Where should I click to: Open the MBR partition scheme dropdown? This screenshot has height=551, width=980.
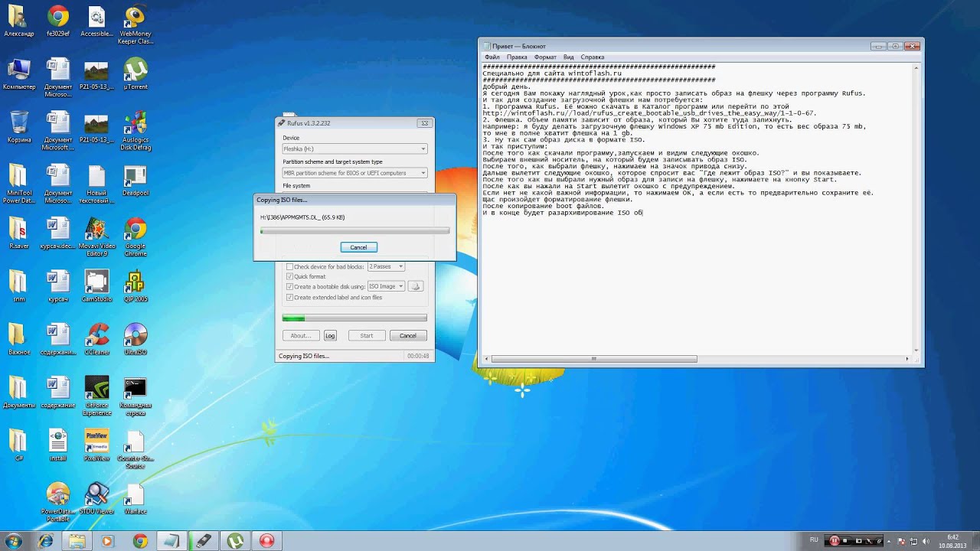click(354, 173)
